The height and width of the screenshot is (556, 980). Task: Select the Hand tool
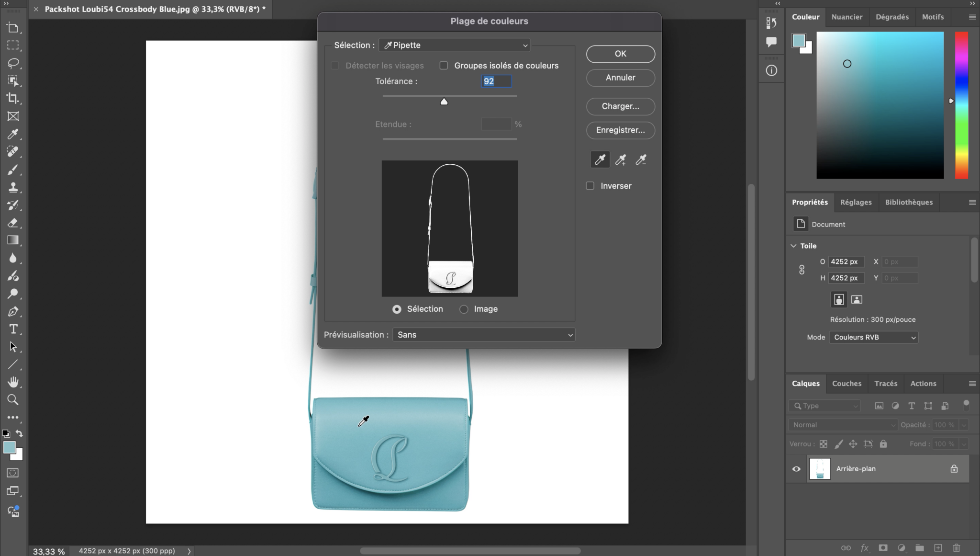point(13,382)
